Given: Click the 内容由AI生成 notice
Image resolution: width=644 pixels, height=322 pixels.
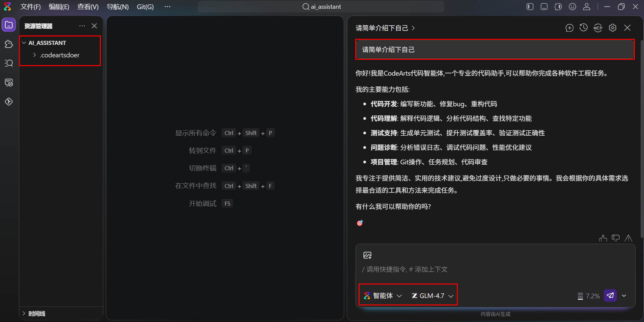Looking at the screenshot, I should 496,314.
